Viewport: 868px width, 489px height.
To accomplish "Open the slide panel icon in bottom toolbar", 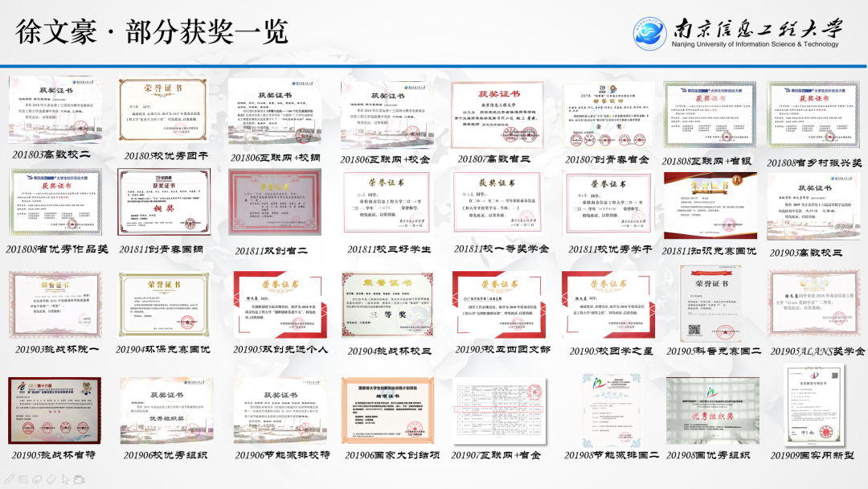I will (x=23, y=479).
